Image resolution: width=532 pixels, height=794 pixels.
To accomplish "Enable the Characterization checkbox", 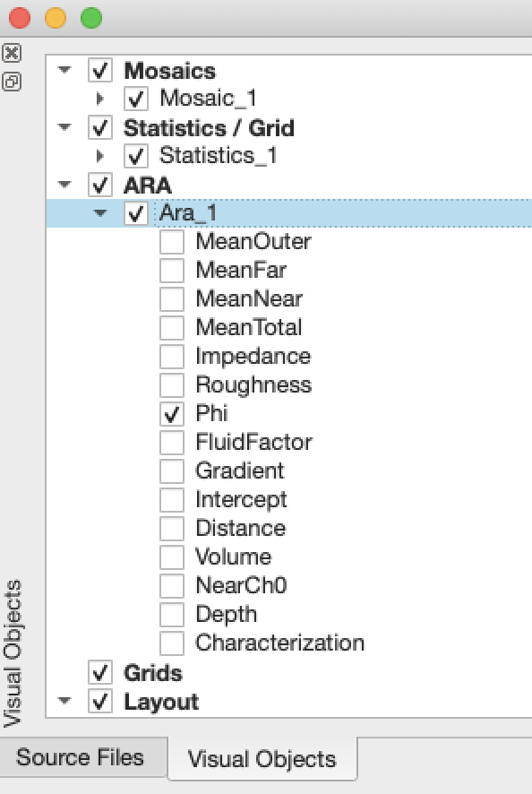I will click(x=172, y=643).
